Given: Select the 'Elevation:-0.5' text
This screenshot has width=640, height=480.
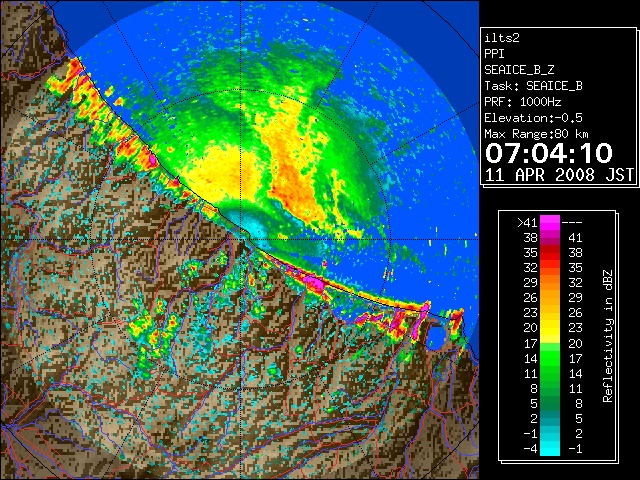Looking at the screenshot, I should [x=533, y=118].
